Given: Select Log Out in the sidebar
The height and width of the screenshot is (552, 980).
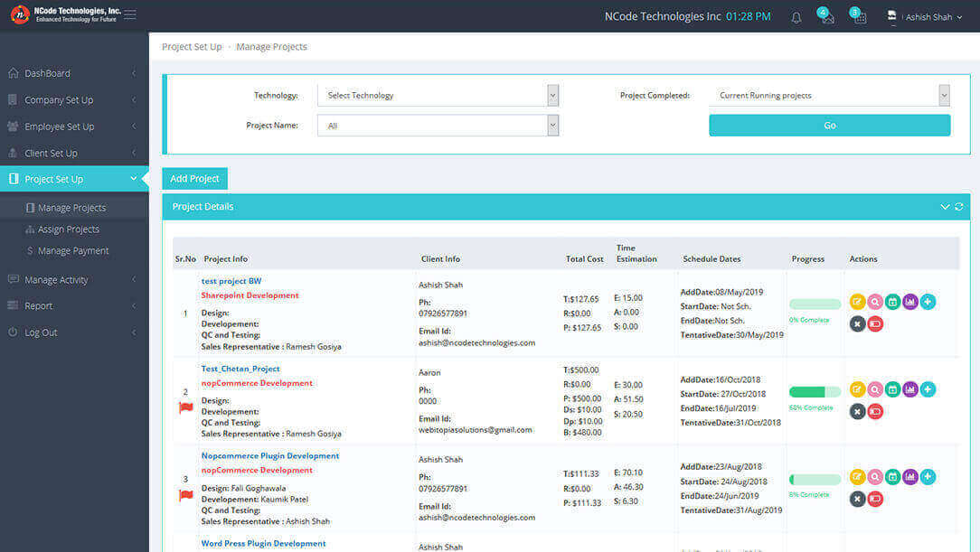Looking at the screenshot, I should click(x=74, y=332).
